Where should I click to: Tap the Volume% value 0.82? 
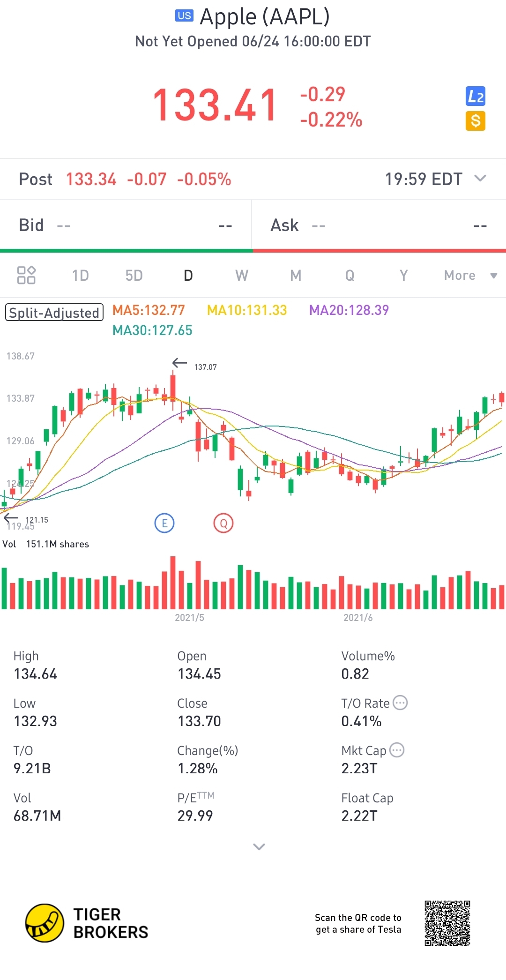point(355,674)
